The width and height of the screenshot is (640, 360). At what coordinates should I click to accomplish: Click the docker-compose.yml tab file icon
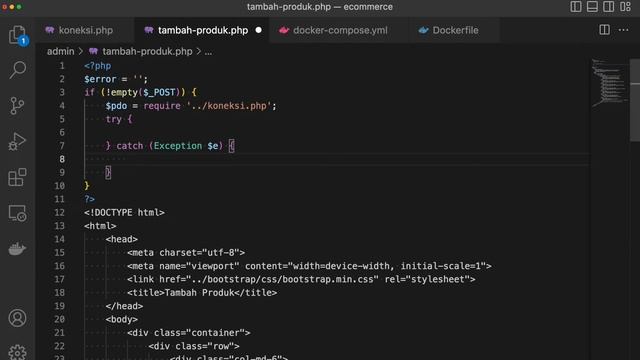pos(284,30)
